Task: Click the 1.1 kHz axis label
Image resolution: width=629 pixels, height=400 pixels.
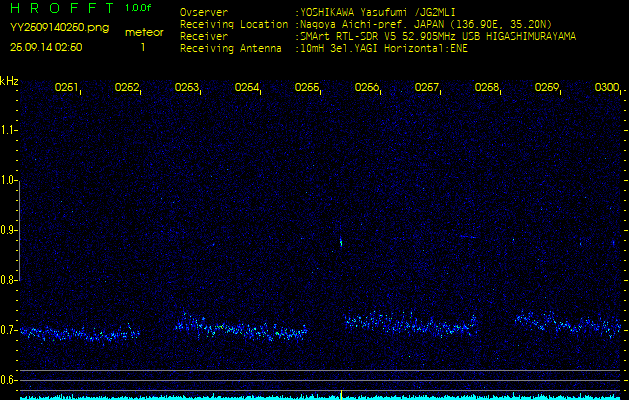Action: click(9, 130)
